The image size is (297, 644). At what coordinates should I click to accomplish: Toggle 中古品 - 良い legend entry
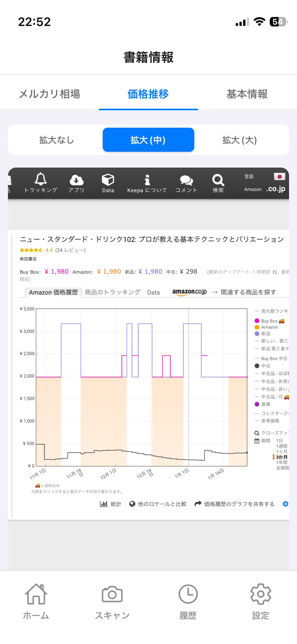coord(272,389)
